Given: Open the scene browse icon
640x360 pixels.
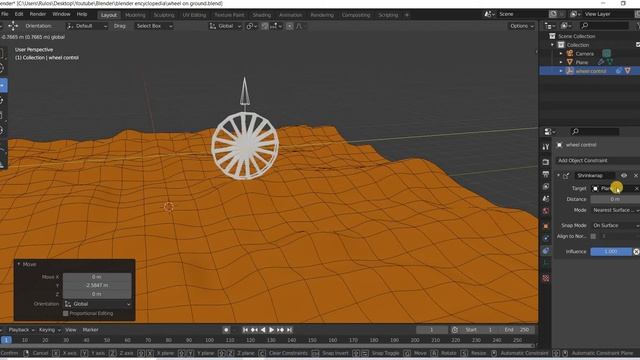Looking at the screenshot, I should 489,14.
